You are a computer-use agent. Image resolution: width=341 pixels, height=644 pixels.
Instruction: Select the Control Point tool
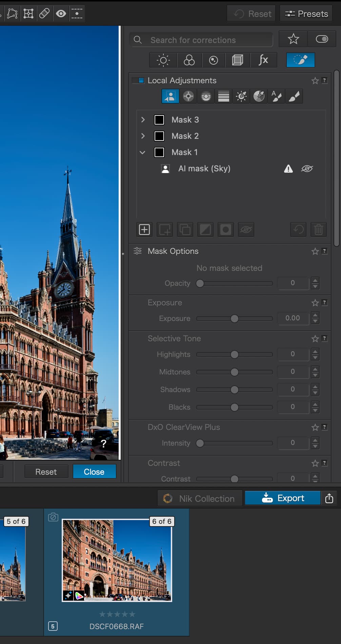(x=188, y=96)
